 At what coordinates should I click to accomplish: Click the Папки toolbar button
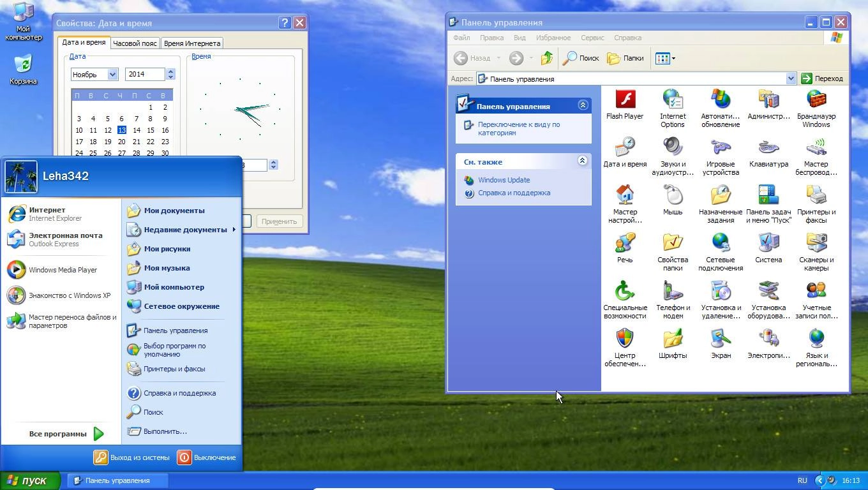[x=625, y=58]
